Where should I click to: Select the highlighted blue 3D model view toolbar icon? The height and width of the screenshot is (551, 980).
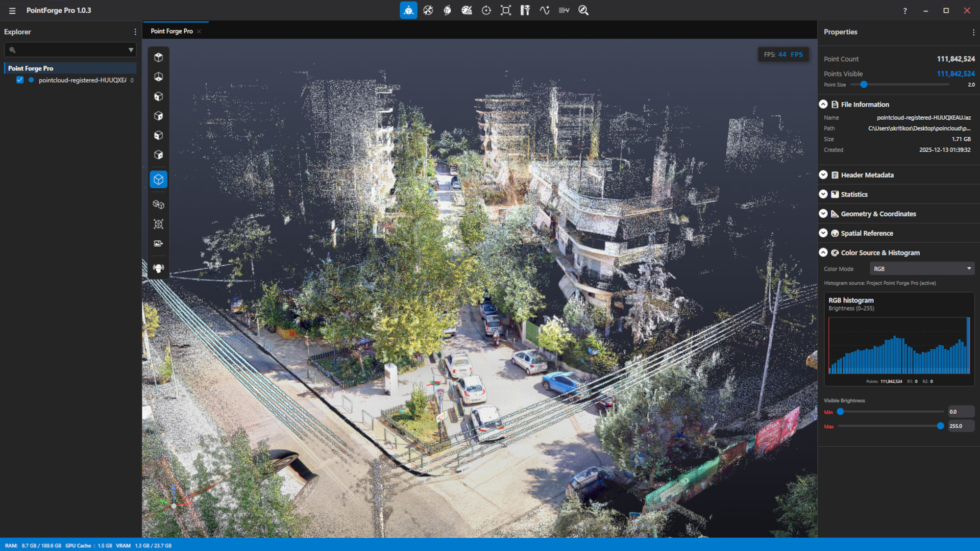pos(408,10)
